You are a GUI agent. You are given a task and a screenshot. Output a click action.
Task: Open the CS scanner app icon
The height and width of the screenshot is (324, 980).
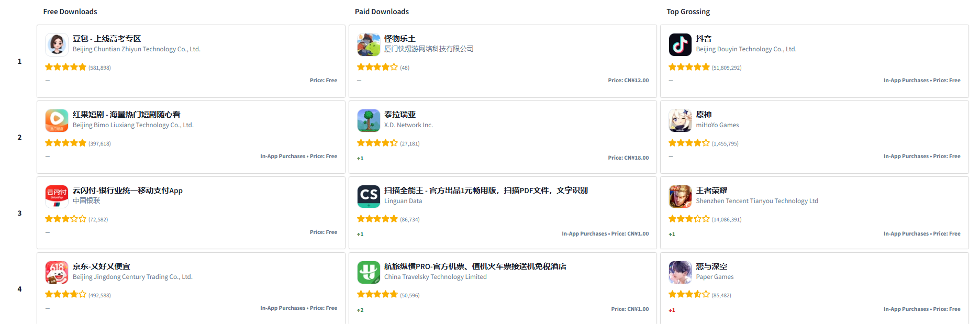pos(369,196)
